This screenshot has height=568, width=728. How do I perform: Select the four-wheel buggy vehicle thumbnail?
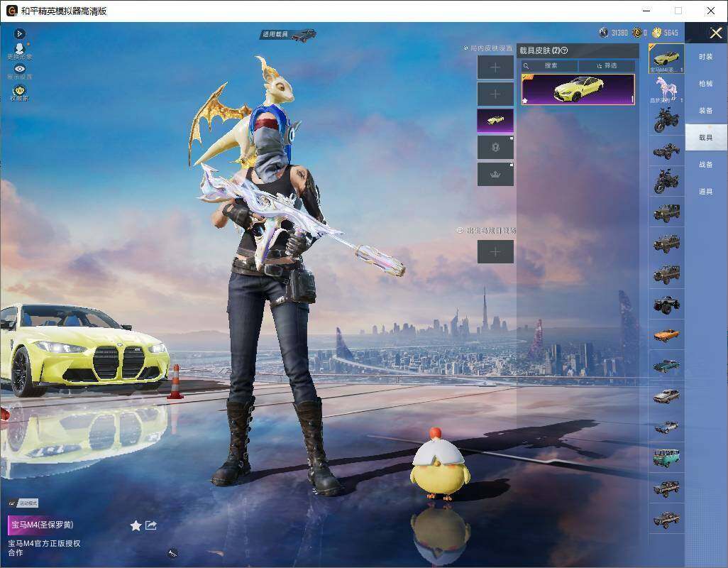click(x=666, y=151)
